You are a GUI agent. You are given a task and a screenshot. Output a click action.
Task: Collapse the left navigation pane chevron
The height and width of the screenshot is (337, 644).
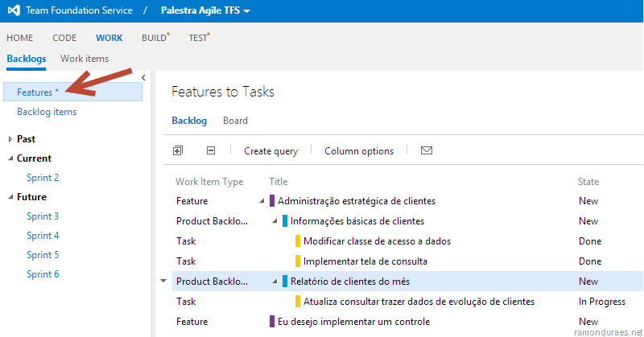coord(143,77)
